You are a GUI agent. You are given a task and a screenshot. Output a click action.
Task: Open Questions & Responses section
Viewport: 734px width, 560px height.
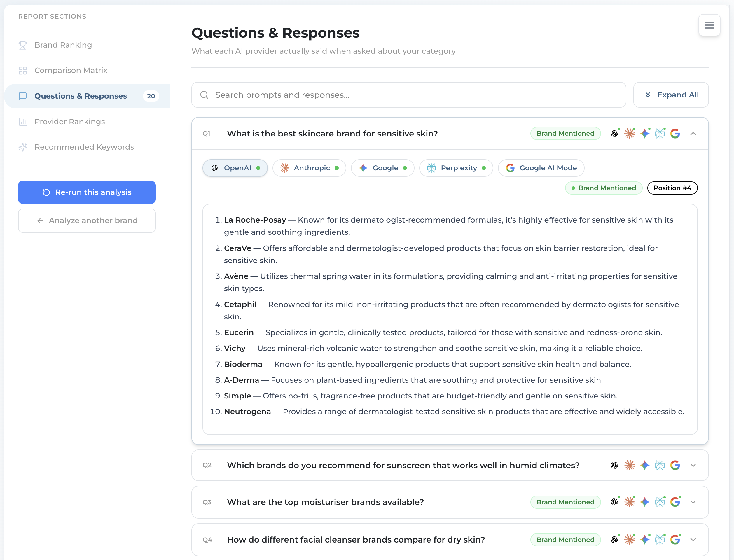pos(87,96)
